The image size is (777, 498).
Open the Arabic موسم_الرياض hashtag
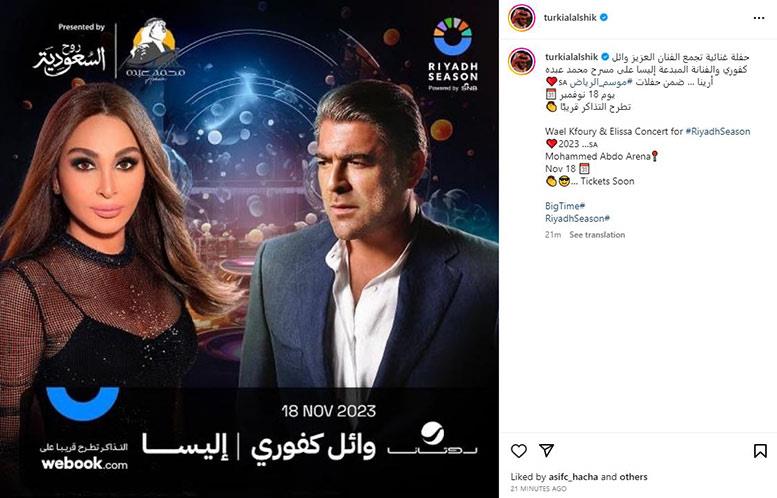[602, 82]
